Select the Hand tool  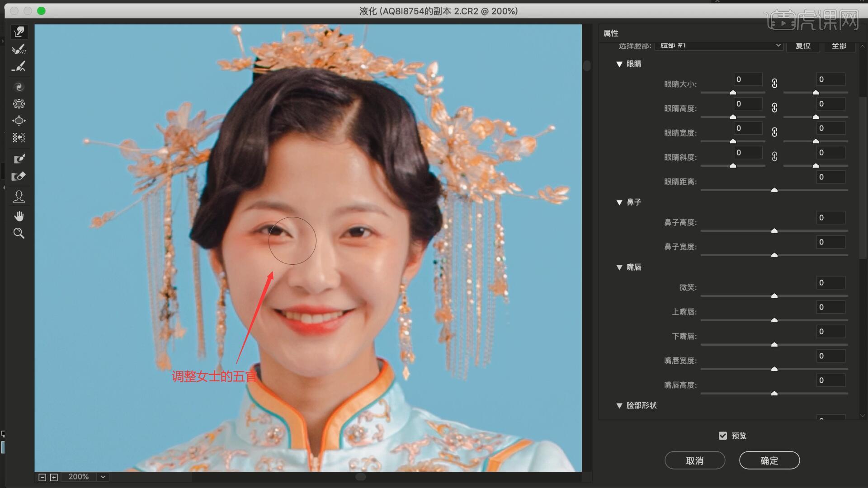point(19,216)
